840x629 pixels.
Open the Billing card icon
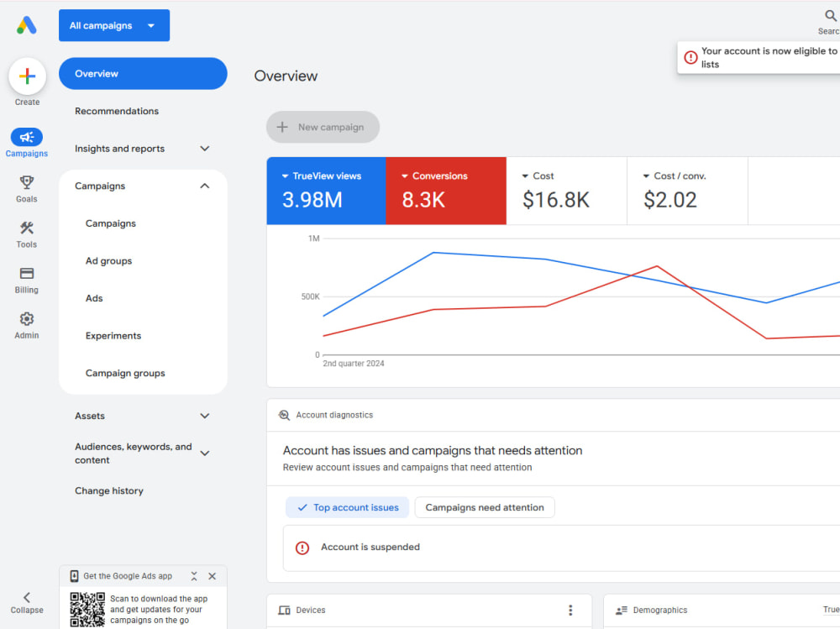pyautogui.click(x=27, y=273)
